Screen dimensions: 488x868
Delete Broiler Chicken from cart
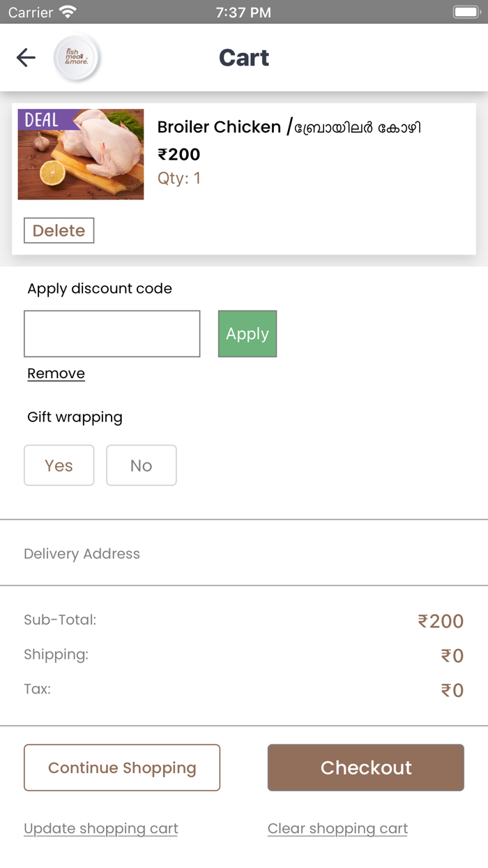pyautogui.click(x=59, y=231)
